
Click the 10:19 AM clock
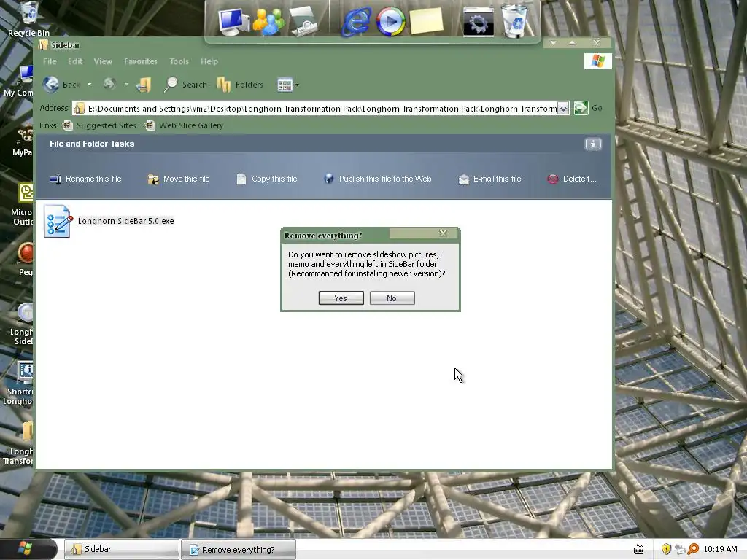720,549
